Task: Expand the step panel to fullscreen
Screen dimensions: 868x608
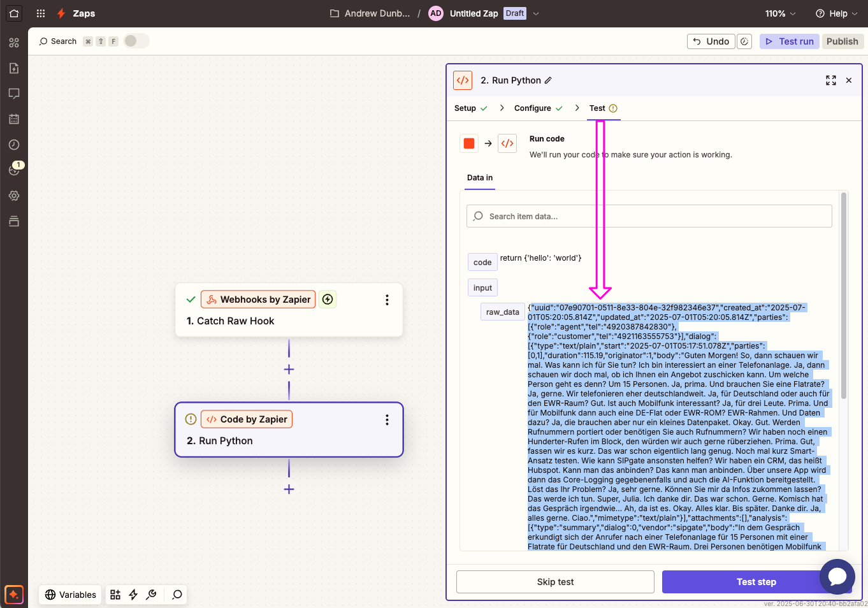Action: coord(831,80)
